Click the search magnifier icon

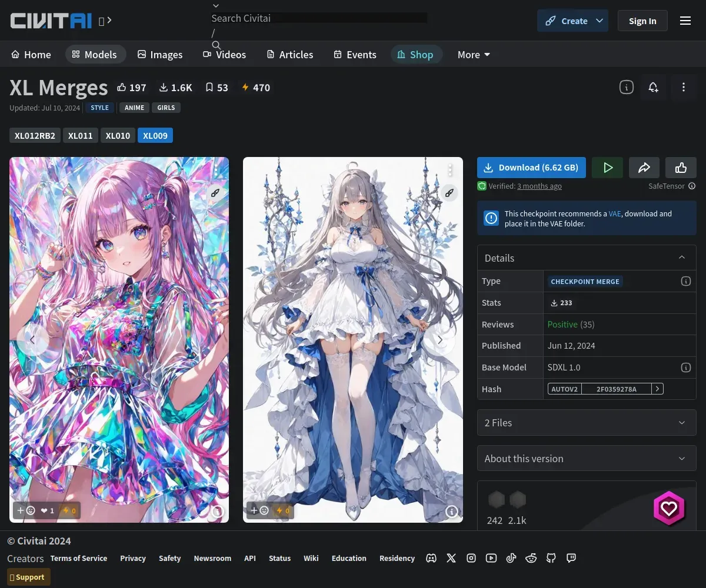point(216,45)
